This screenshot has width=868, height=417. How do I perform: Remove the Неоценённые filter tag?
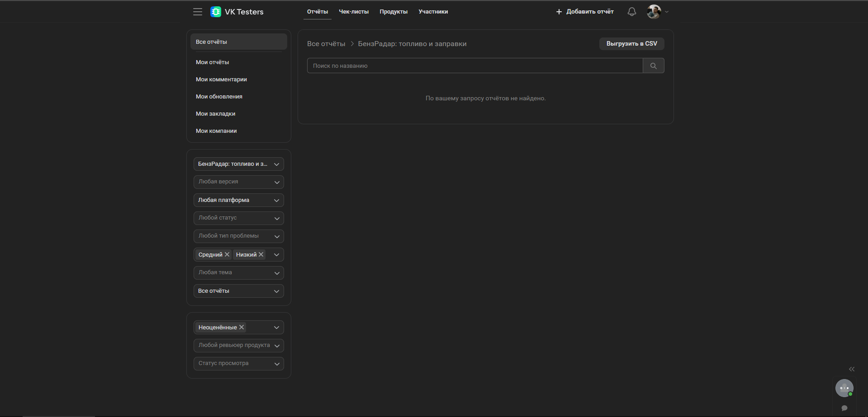(x=242, y=328)
